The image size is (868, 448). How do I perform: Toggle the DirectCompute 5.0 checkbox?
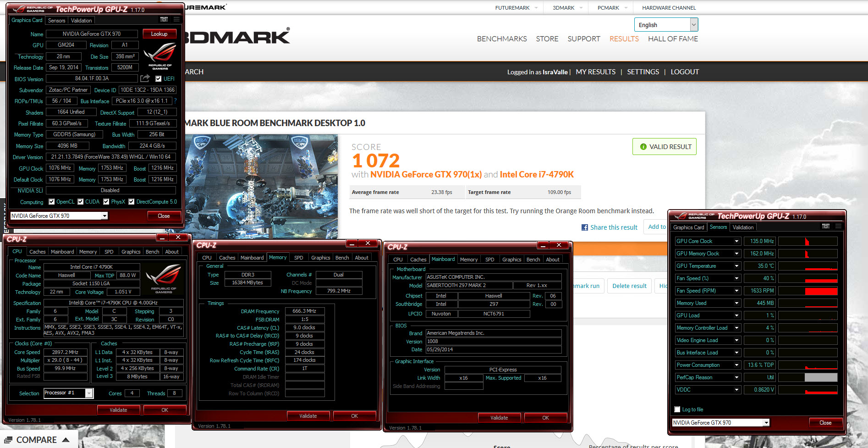pyautogui.click(x=132, y=202)
